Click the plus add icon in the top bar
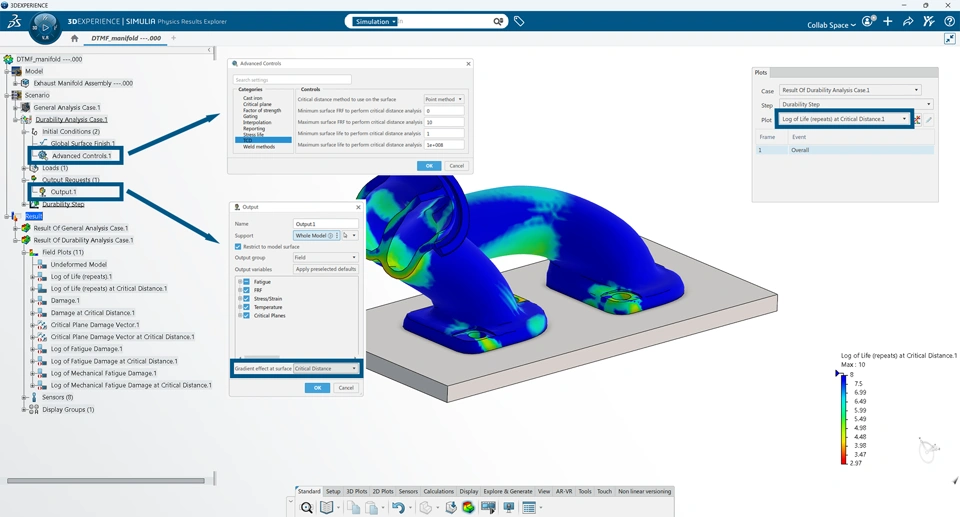The width and height of the screenshot is (960, 517). (888, 21)
